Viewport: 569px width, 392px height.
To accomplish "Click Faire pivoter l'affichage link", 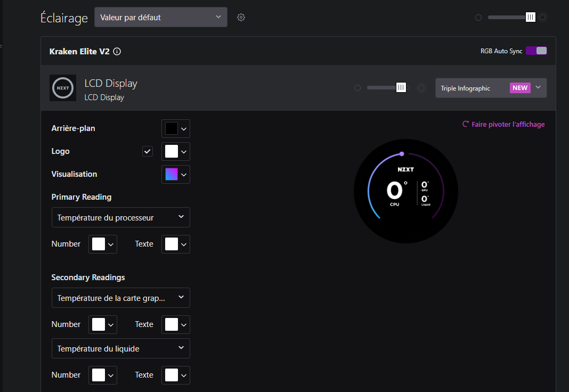I will [x=508, y=124].
